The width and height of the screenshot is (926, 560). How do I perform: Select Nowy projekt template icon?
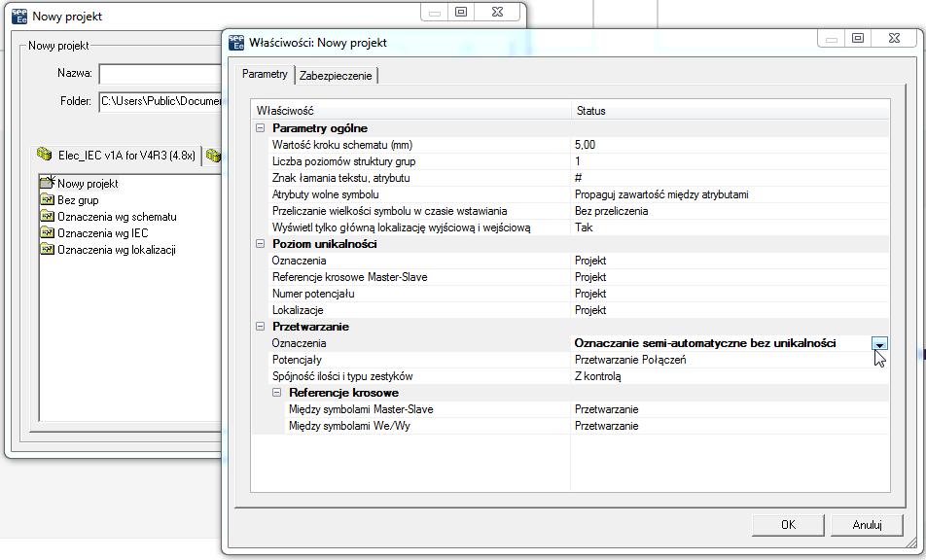click(x=48, y=183)
